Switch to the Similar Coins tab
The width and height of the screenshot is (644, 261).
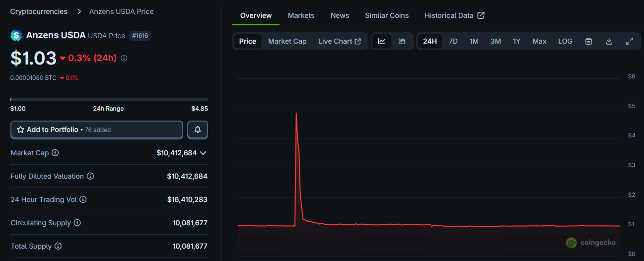pos(387,15)
